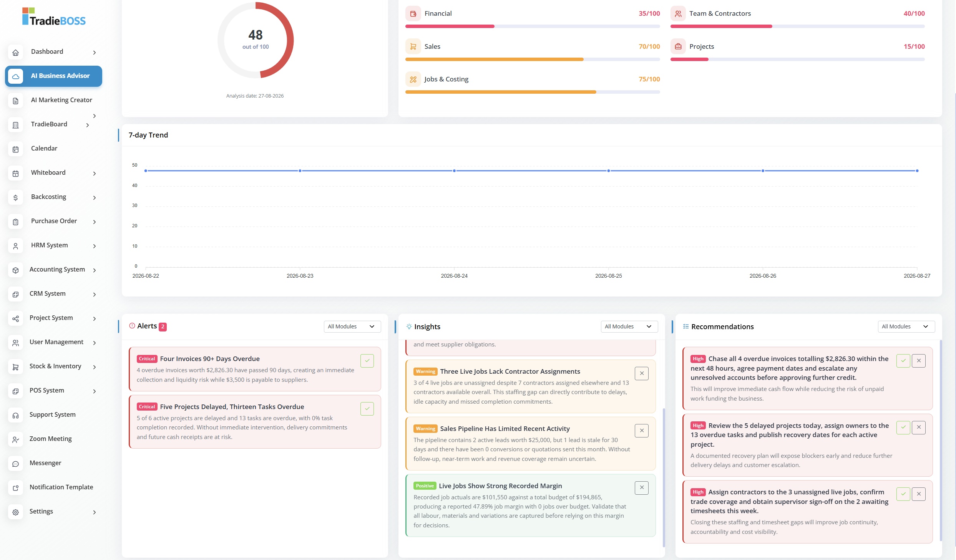Click the Backcosting dollar icon
Image resolution: width=956 pixels, height=560 pixels.
[x=15, y=198]
